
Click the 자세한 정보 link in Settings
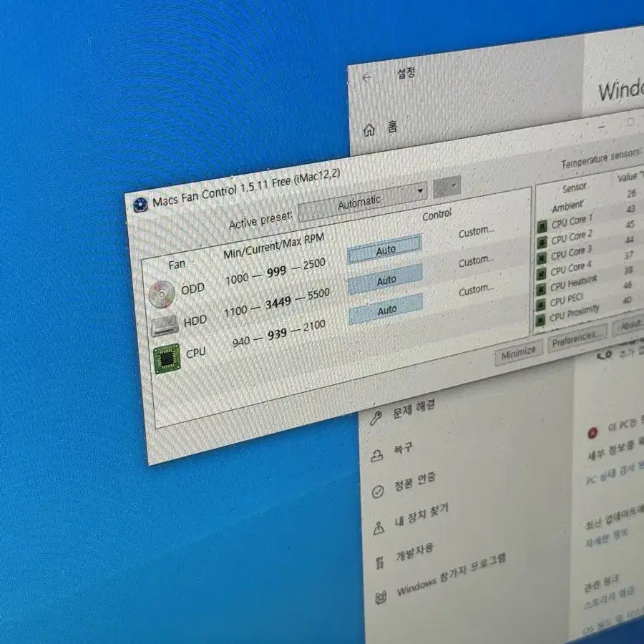click(x=607, y=537)
